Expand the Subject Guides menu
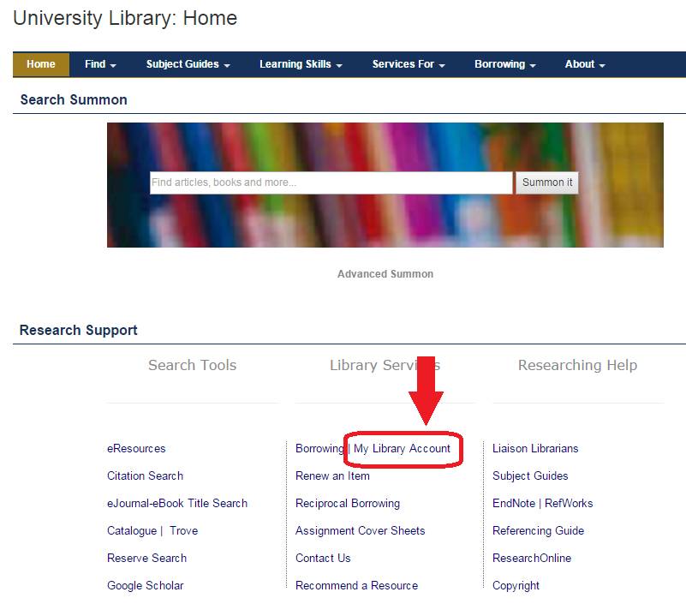Screen dimensions: 686x616 click(x=188, y=64)
